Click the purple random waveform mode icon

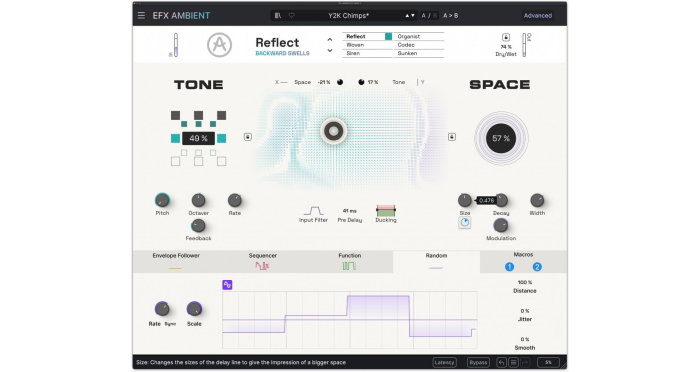coord(227,284)
